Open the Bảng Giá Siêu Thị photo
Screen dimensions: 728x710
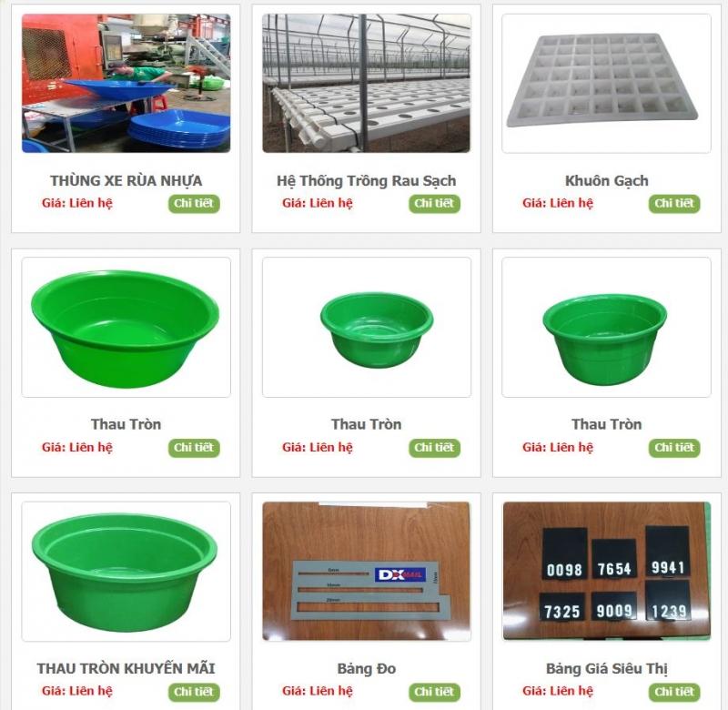point(606,571)
